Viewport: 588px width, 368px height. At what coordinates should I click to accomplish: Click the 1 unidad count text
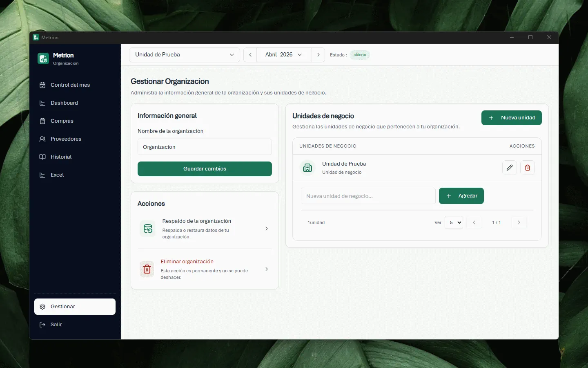coord(316,222)
